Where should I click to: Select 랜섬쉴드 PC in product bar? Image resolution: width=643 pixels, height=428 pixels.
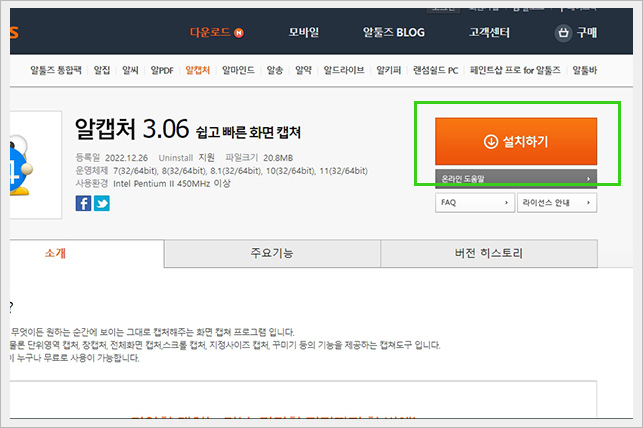coord(436,70)
